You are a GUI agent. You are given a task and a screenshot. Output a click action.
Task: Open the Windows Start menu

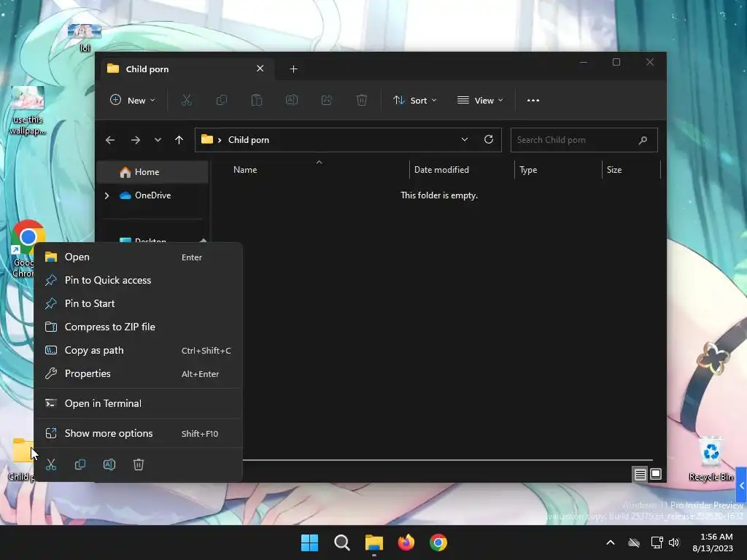tap(309, 542)
